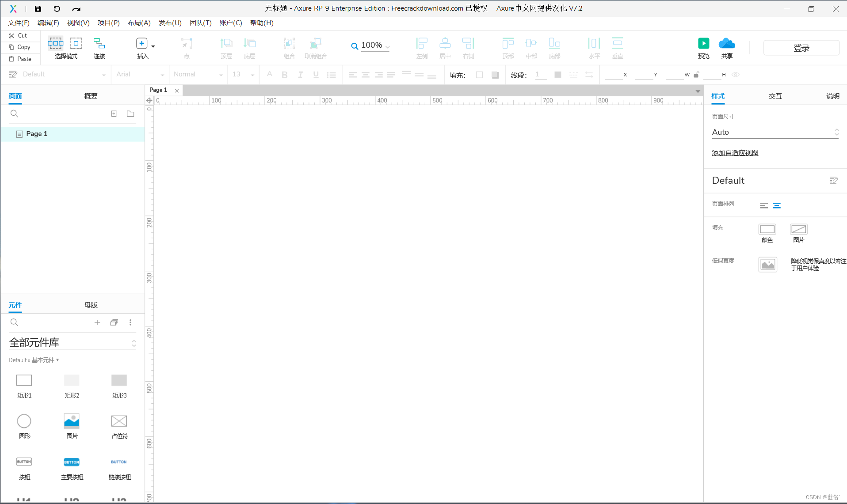The image size is (847, 504).
Task: Align top with 顶部
Action: 508,48
